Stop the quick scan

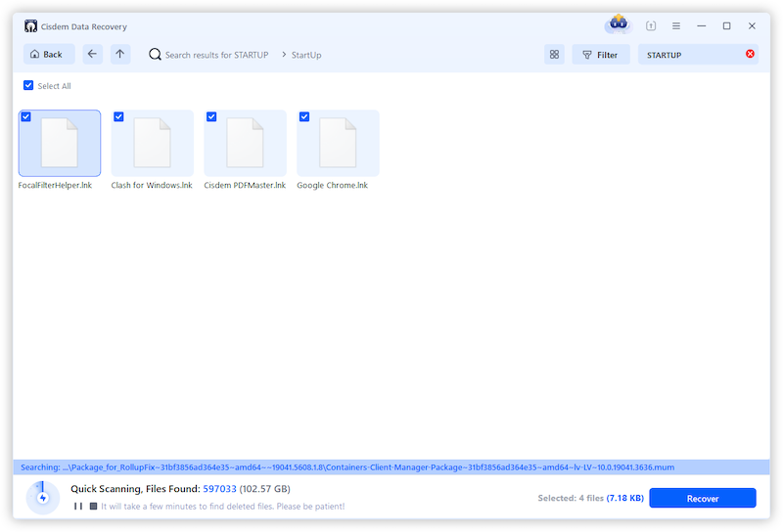tap(93, 506)
